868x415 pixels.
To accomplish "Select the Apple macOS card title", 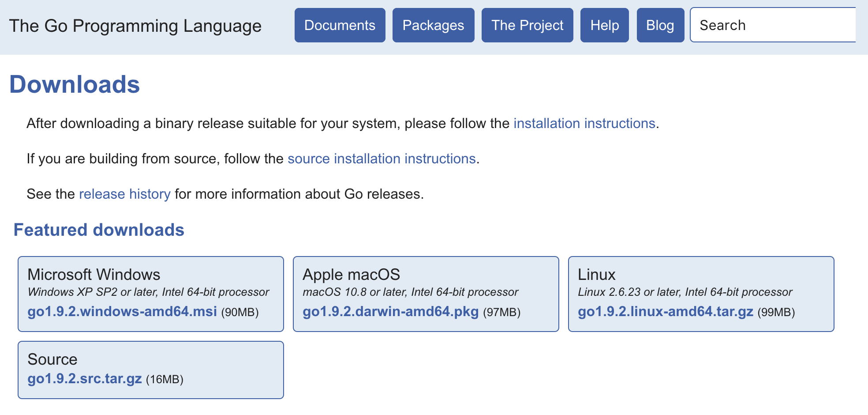I will pyautogui.click(x=351, y=275).
